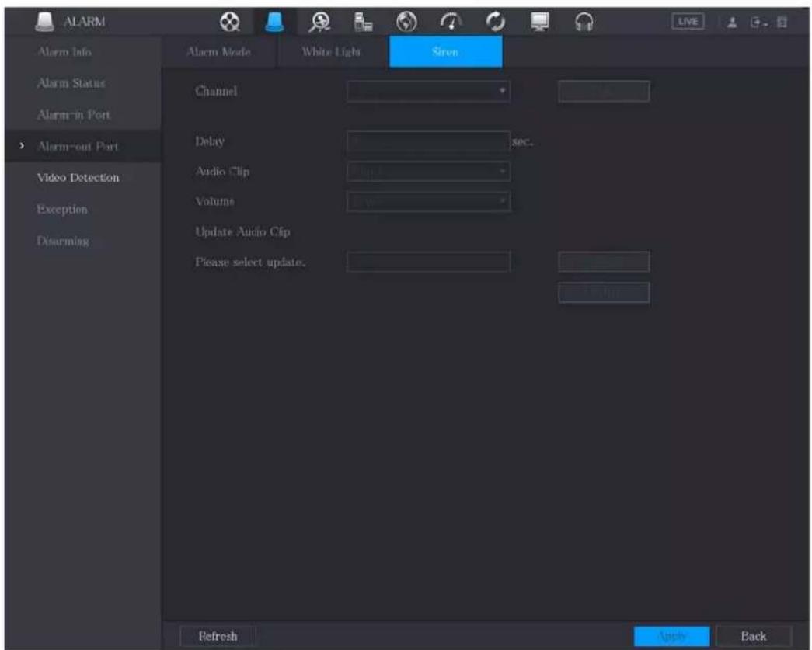The image size is (812, 650).
Task: Open the Network globe icon
Action: pos(406,22)
